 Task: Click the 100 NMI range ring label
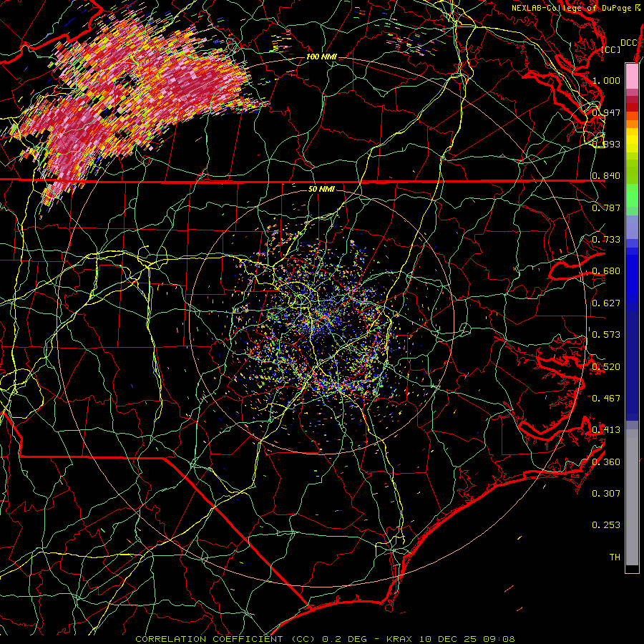(321, 57)
